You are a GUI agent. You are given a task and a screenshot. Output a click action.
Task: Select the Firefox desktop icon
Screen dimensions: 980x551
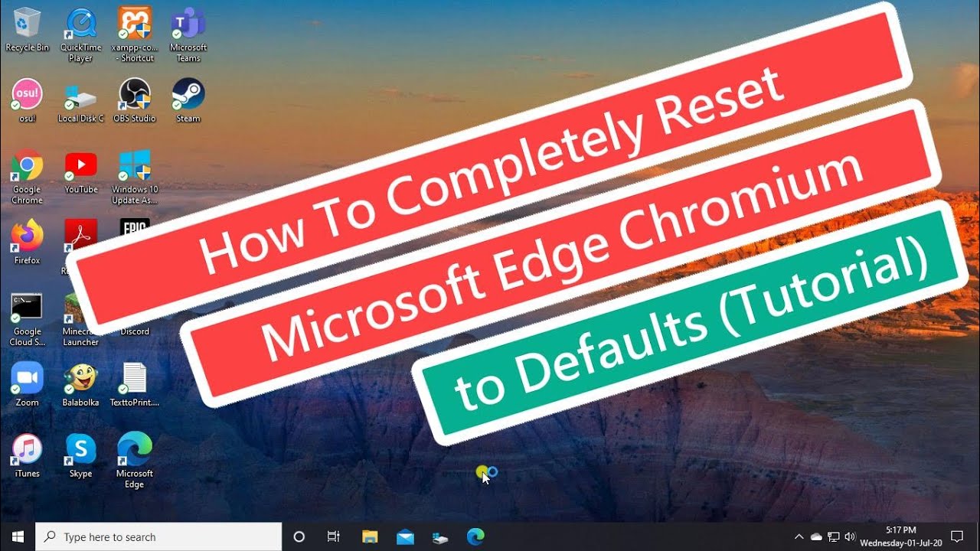(x=27, y=242)
